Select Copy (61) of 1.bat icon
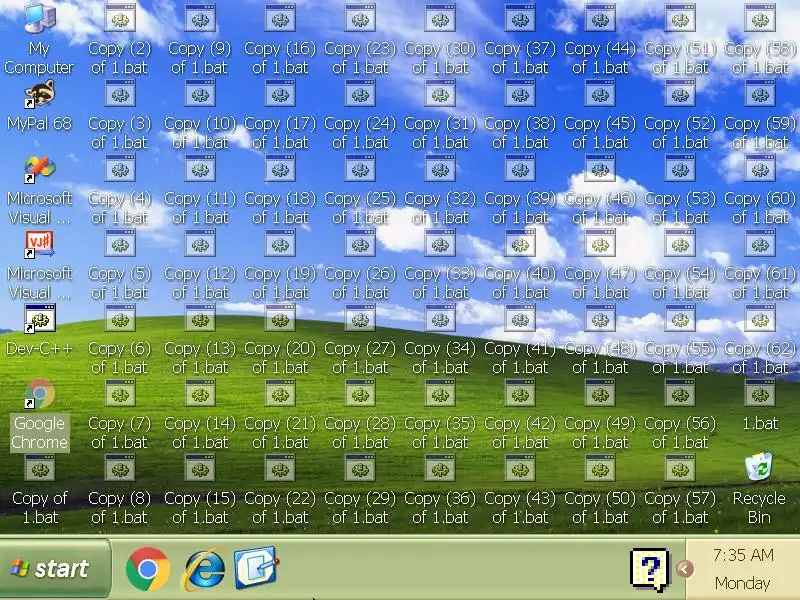Screen dimensions: 800x600 tap(760, 243)
